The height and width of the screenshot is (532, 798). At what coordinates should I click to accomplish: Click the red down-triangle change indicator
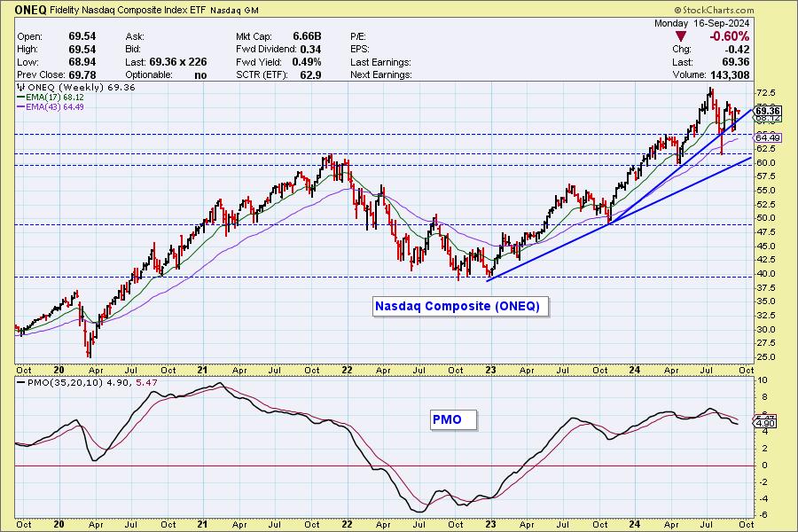point(680,36)
